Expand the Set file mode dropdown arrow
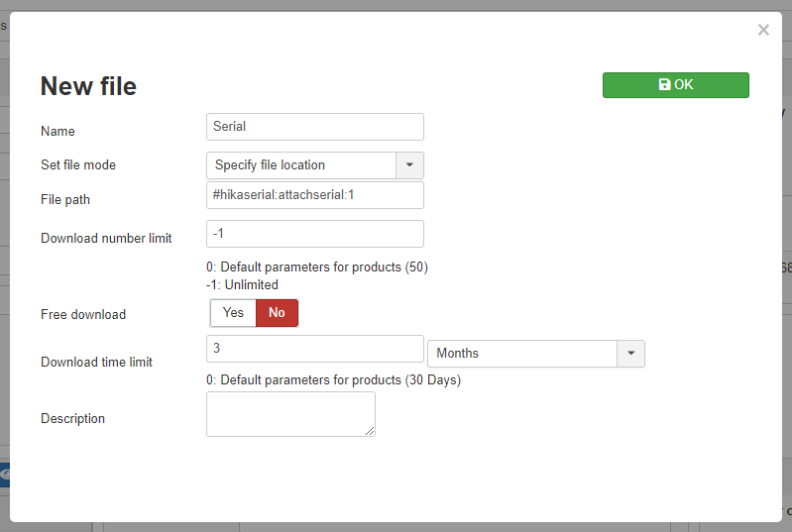This screenshot has height=532, width=792. click(409, 165)
